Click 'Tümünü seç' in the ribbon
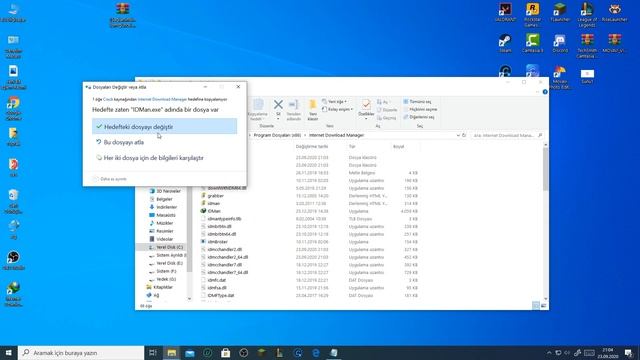Screen dimensions: 640x360 point(417,101)
